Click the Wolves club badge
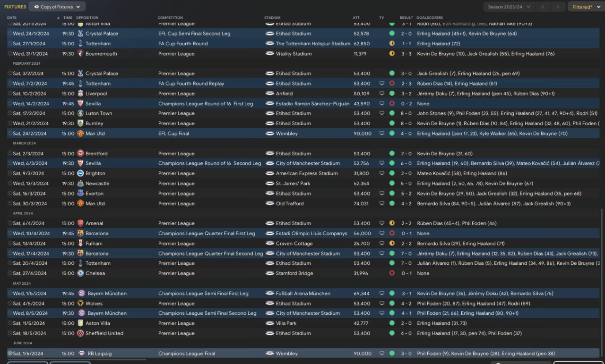 click(x=80, y=304)
